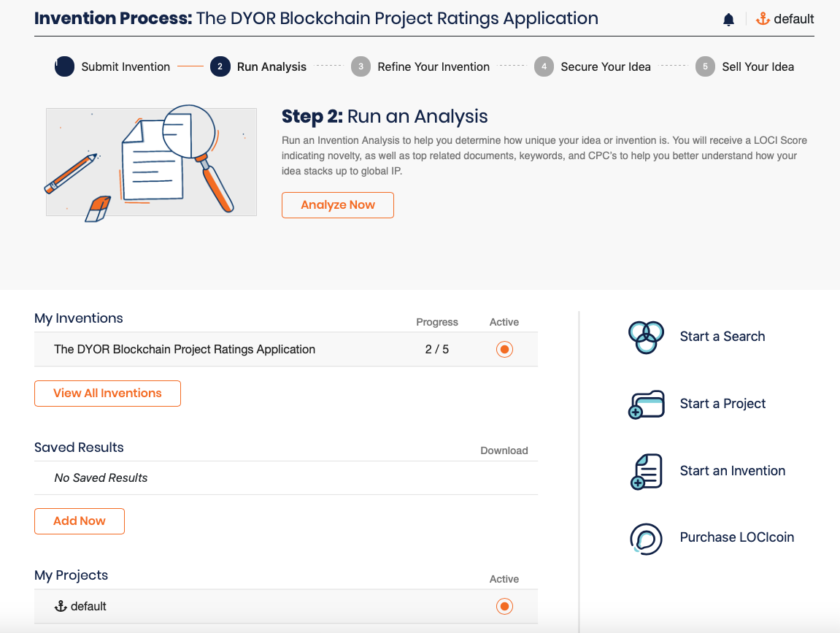Open the Start a Project link
This screenshot has height=633, width=840.
tap(723, 404)
